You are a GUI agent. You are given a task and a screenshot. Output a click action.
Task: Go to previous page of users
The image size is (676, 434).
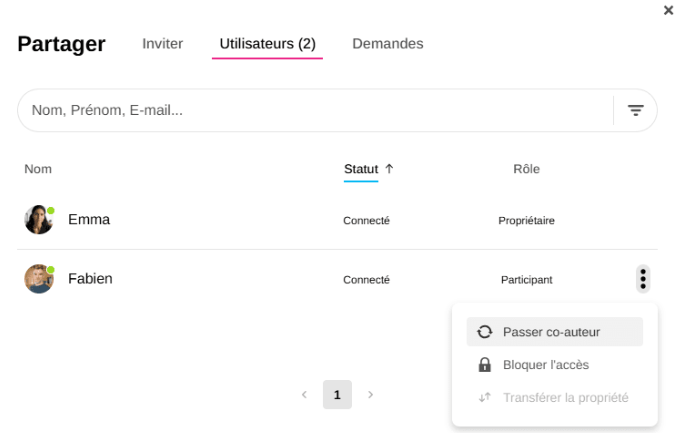pos(304,395)
